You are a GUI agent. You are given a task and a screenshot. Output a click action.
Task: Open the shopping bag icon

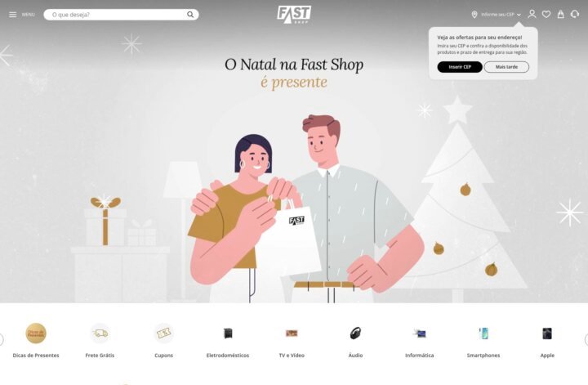coord(560,14)
